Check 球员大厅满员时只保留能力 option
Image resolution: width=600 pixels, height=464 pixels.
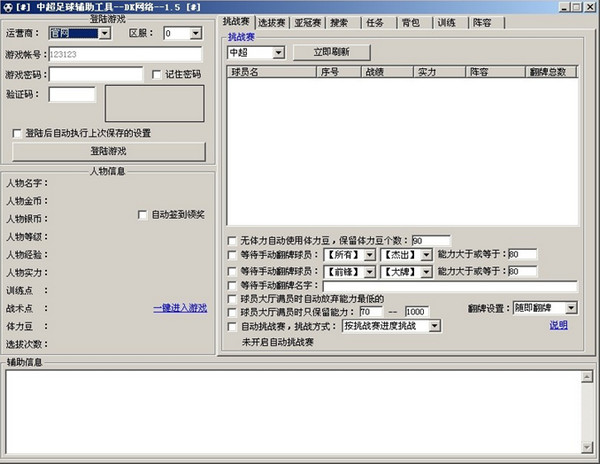tap(232, 312)
